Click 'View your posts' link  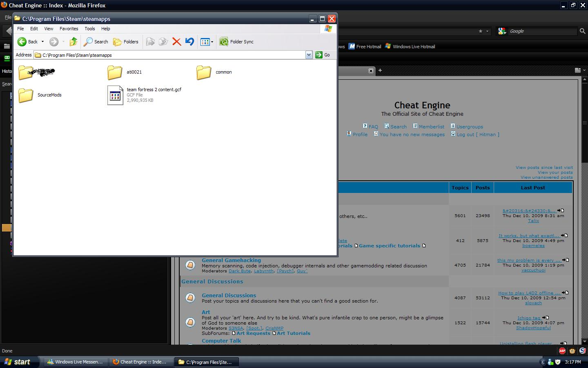coord(555,172)
